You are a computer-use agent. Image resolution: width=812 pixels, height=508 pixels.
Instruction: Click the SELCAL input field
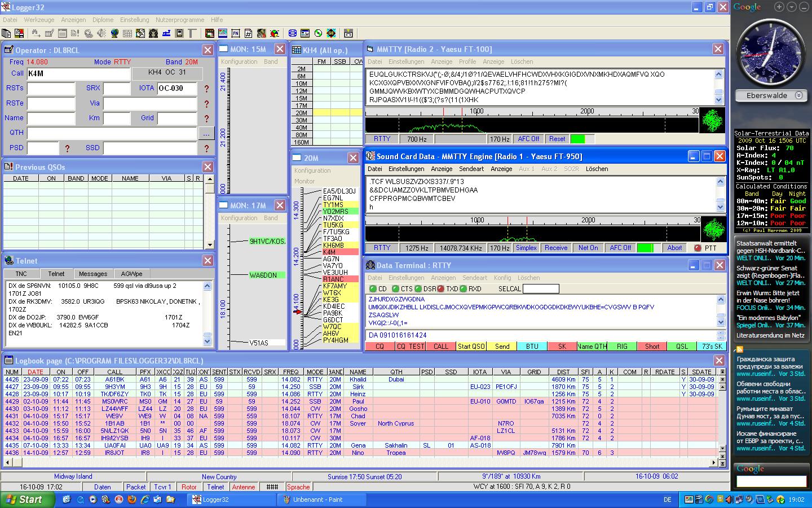point(541,289)
